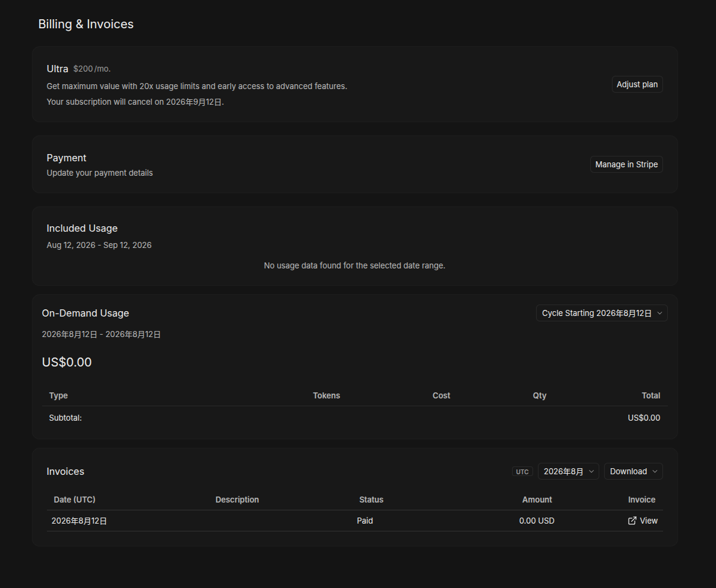Select the Ultra plan name
The width and height of the screenshot is (716, 588).
coord(58,69)
